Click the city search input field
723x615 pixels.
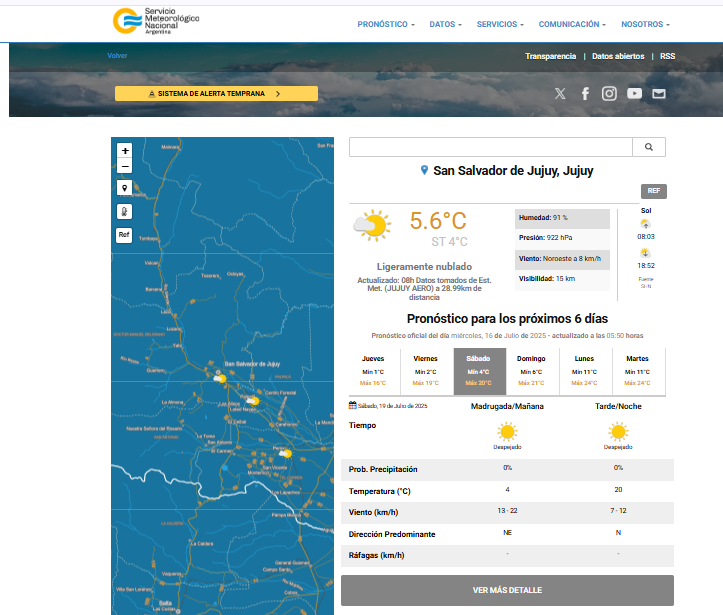[490, 147]
